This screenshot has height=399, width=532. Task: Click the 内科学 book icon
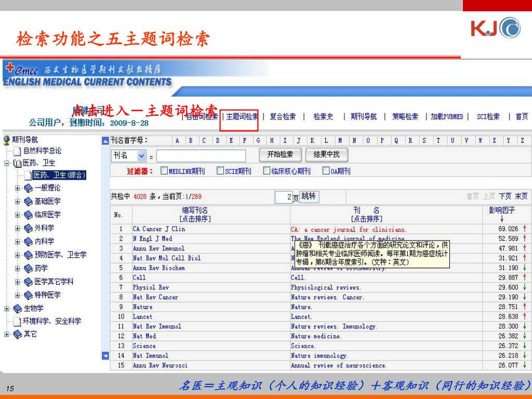pyautogui.click(x=29, y=242)
